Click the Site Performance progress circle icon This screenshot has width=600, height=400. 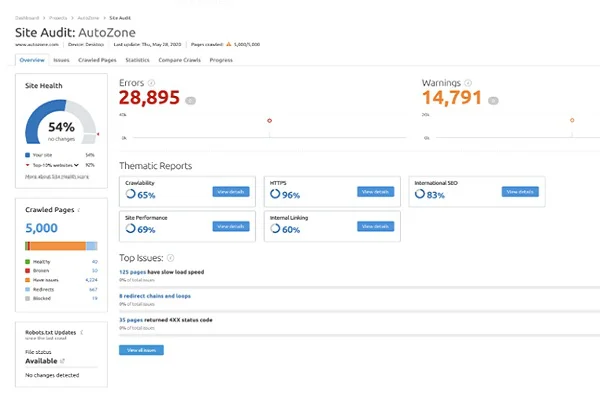click(130, 229)
